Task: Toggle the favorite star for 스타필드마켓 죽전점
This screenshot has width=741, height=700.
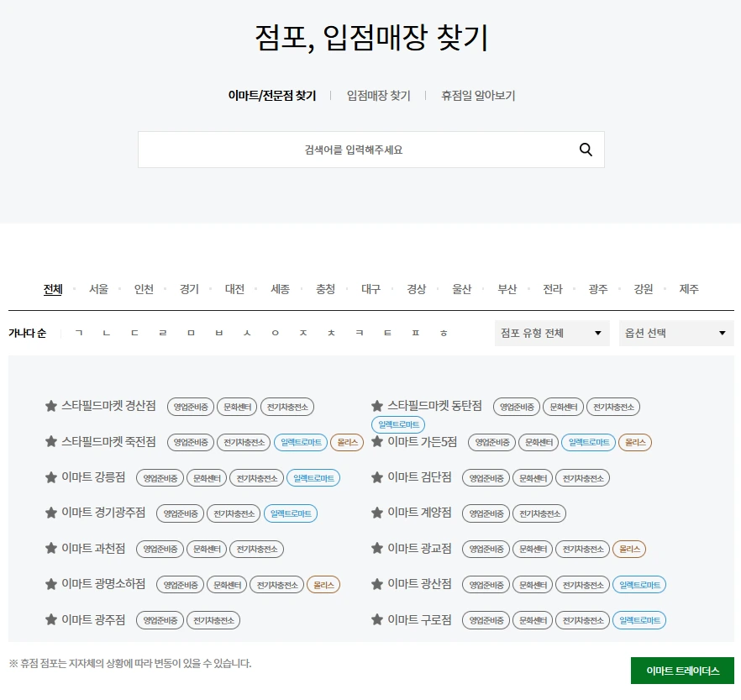Action: [x=50, y=442]
